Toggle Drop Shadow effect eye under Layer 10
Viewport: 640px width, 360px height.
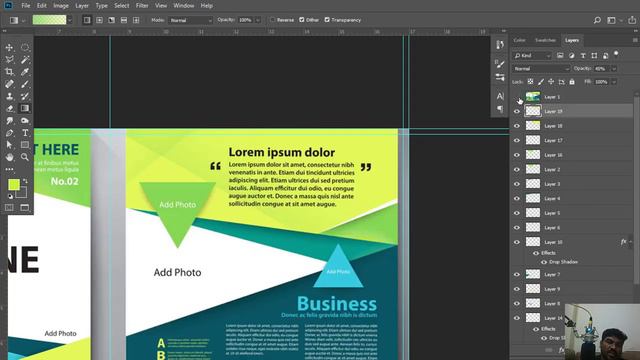(x=544, y=262)
